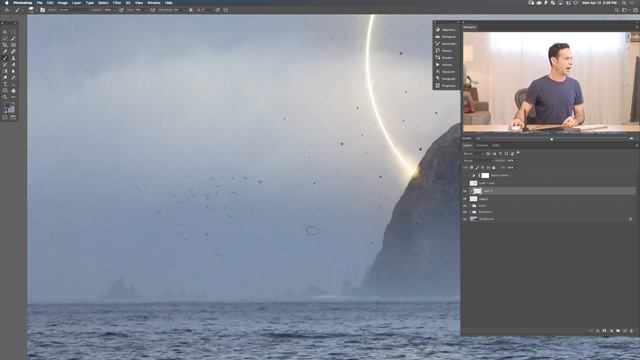
Task: Open smoothing options gear icon
Action: [x=191, y=10]
